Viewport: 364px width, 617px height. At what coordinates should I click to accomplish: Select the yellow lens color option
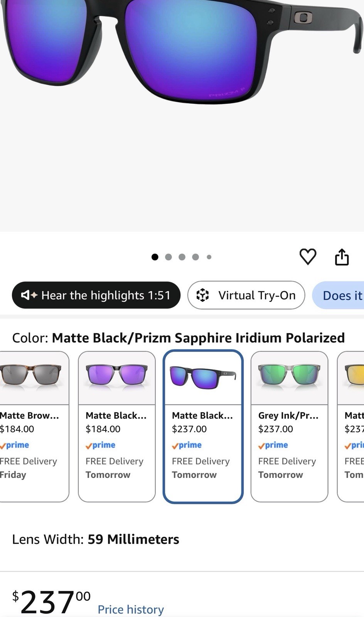(351, 427)
